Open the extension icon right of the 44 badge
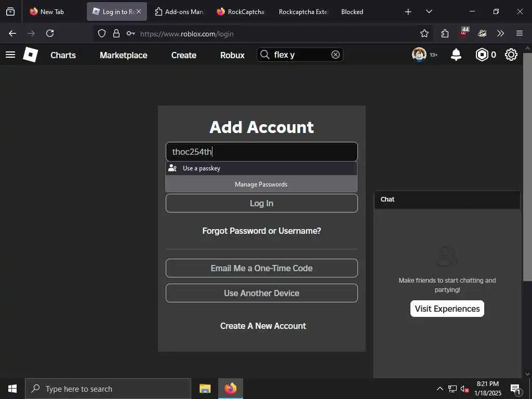532x399 pixels. pyautogui.click(x=482, y=33)
